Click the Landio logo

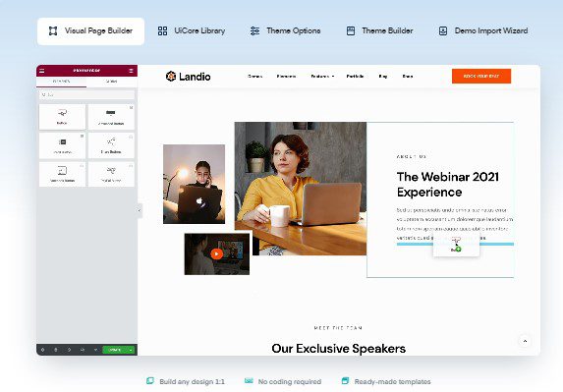188,77
